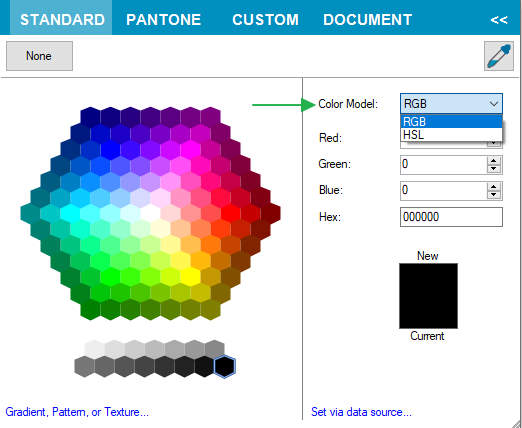Image resolution: width=522 pixels, height=428 pixels.
Task: Decrease the Blue value with down arrow
Action: coord(494,195)
